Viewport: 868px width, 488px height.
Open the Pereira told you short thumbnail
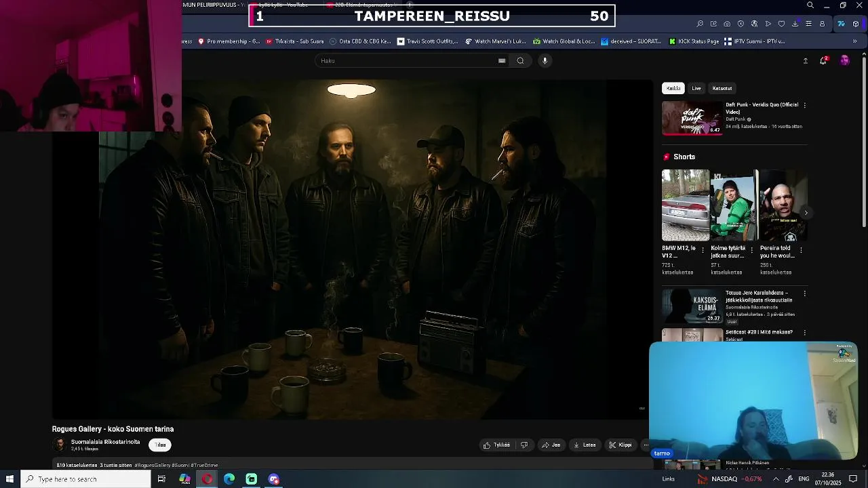(x=783, y=205)
